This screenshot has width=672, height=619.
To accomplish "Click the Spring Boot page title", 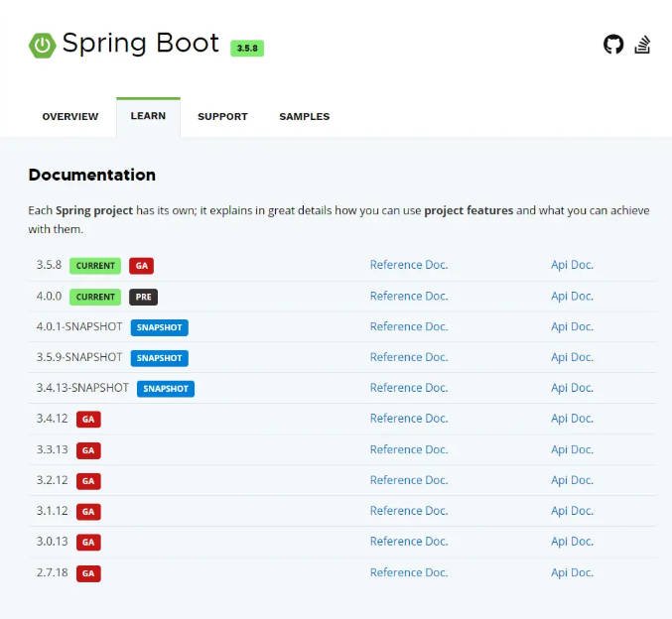I will 140,44.
